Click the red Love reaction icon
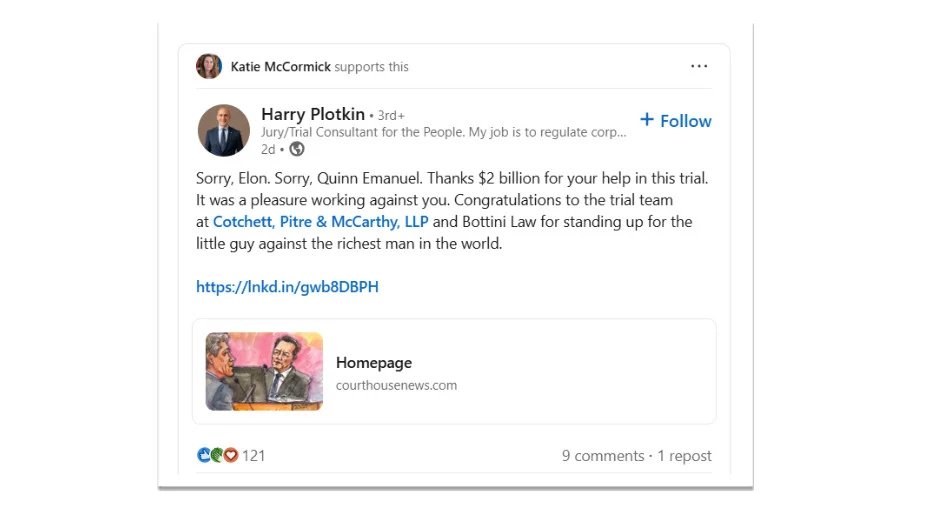The image size is (933, 514). tap(230, 455)
